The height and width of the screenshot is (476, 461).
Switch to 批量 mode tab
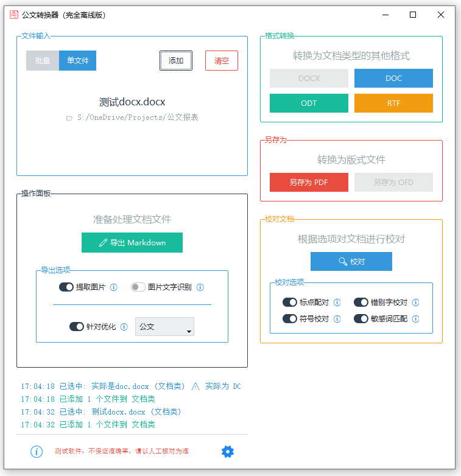point(43,61)
